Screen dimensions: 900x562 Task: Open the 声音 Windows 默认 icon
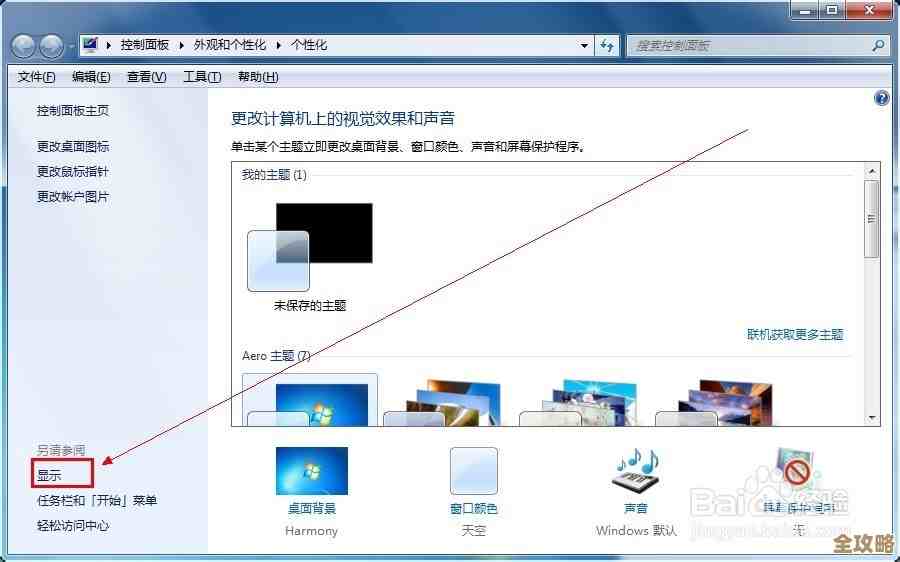click(x=636, y=471)
